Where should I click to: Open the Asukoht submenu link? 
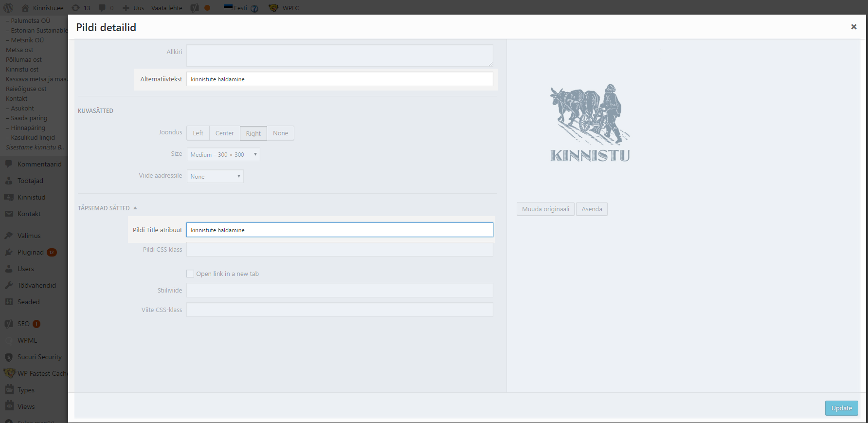point(20,108)
